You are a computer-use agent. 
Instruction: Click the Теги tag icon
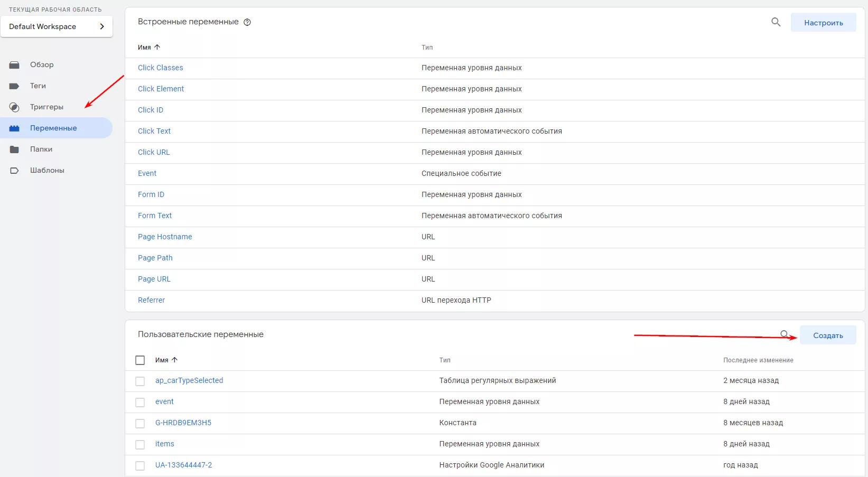(14, 86)
